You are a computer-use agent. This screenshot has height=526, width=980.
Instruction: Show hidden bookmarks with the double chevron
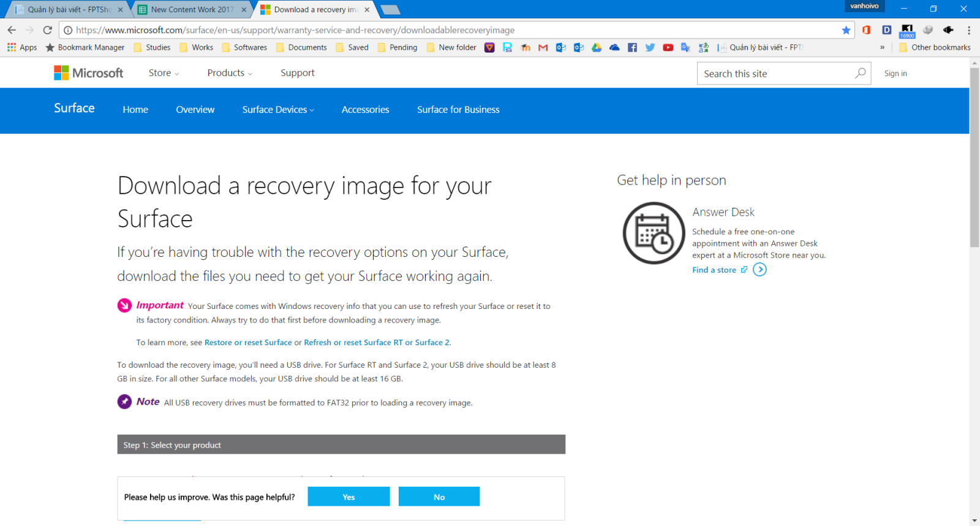click(882, 47)
